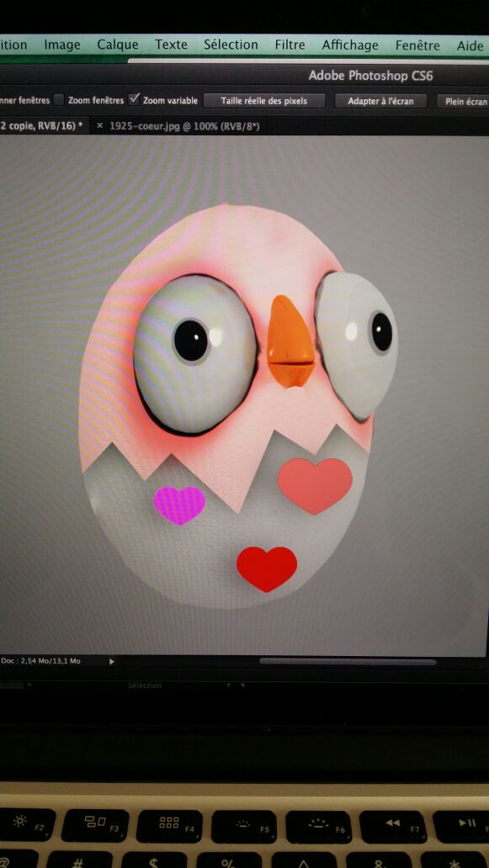
Task: Click the Taille réelle des pixels button
Action: (x=263, y=101)
